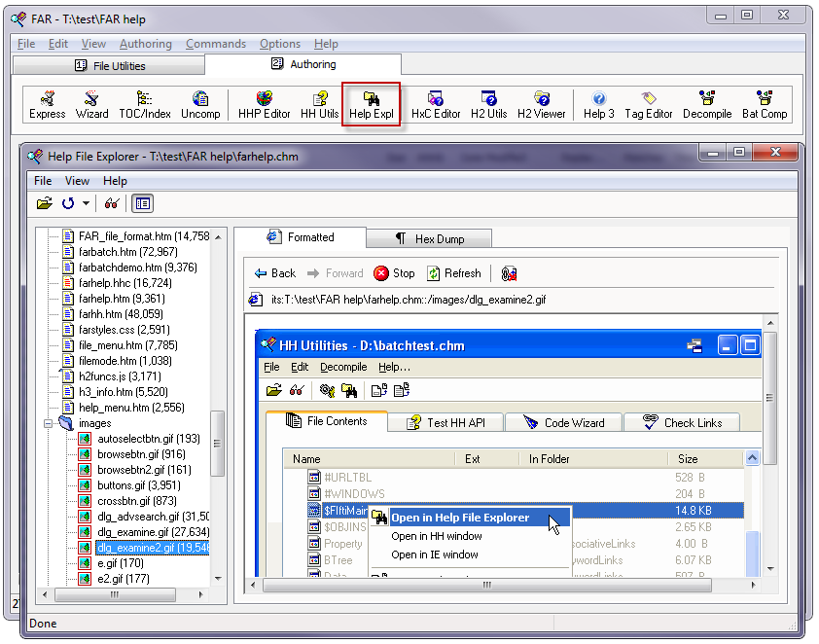Start the Express tool
This screenshot has height=644, width=819.
pyautogui.click(x=47, y=105)
